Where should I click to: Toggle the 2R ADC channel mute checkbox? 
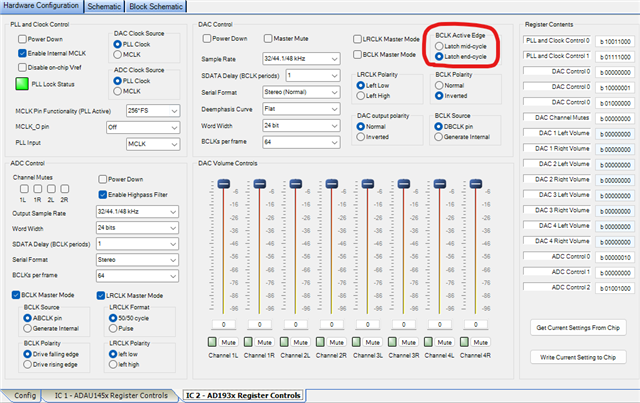[64, 189]
